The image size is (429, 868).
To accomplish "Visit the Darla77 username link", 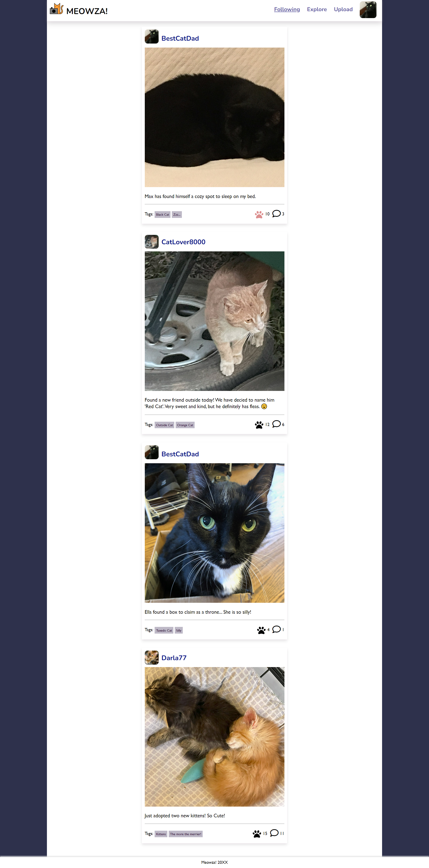I will (x=174, y=658).
